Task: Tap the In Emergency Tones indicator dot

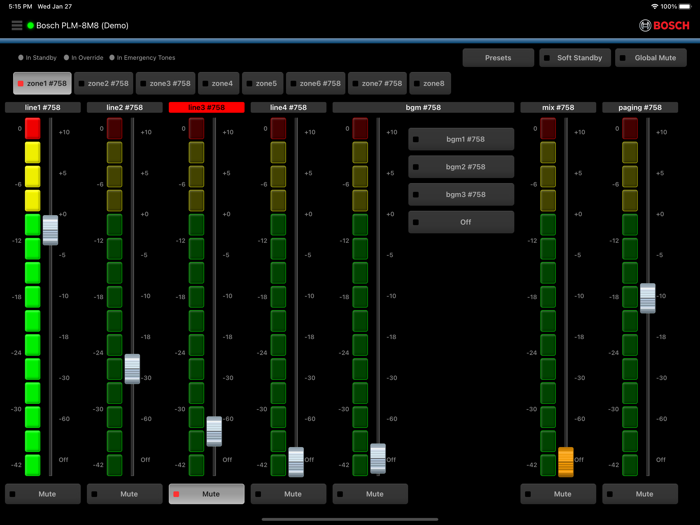Action: click(x=112, y=58)
